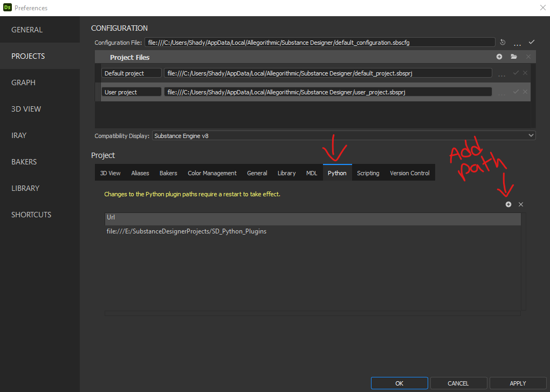Switch to the Aliases tab
This screenshot has width=550, height=392.
(x=140, y=173)
